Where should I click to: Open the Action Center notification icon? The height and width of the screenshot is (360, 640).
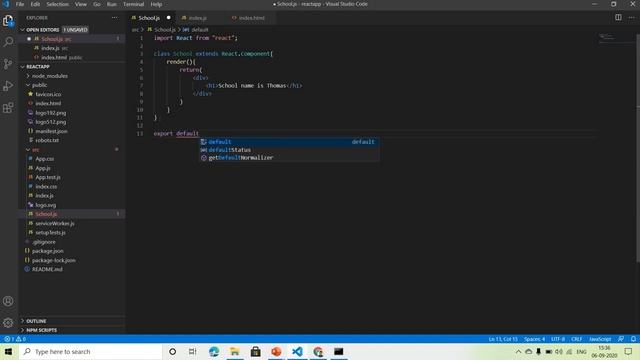click(x=628, y=351)
